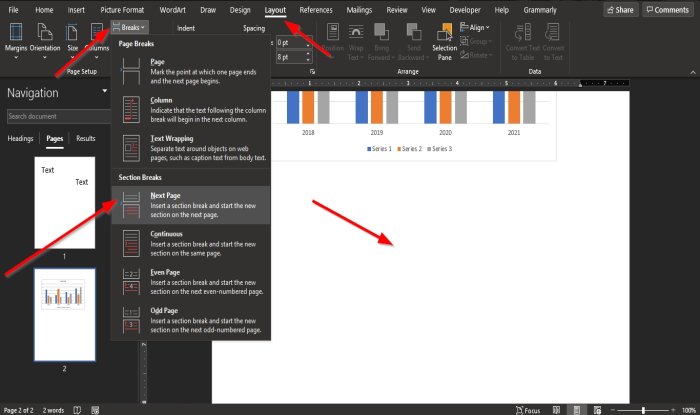700x415 pixels.
Task: Click the Search document field
Action: tap(58, 116)
